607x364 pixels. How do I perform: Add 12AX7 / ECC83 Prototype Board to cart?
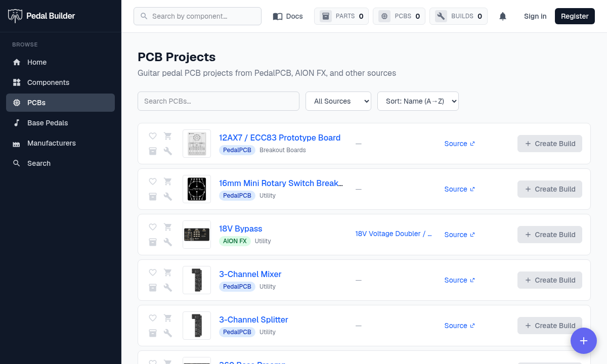(168, 136)
